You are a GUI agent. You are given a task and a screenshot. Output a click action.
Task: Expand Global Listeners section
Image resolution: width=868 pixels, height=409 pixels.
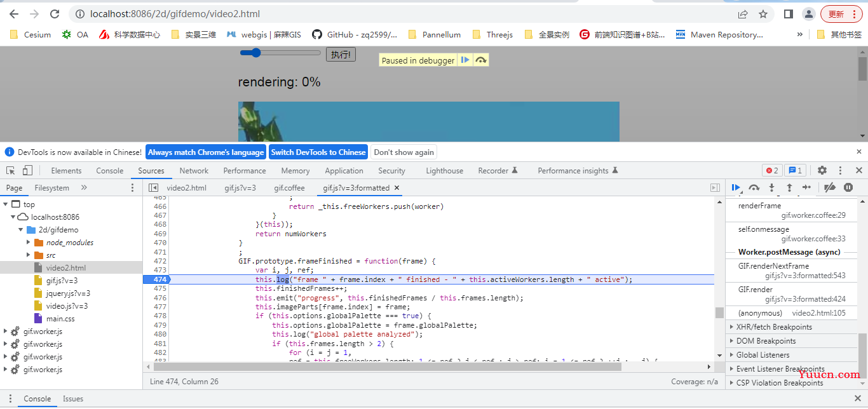pyautogui.click(x=792, y=355)
